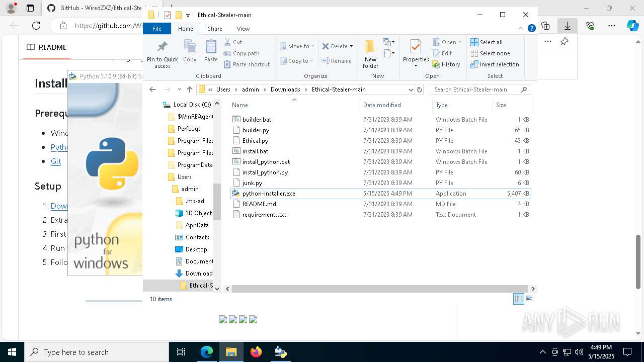Click the Paste ribbon icon
This screenshot has height=362, width=644.
point(211,51)
